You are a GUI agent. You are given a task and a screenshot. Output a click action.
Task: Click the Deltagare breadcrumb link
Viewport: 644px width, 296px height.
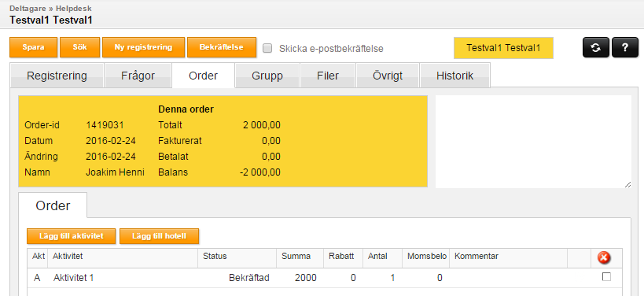pyautogui.click(x=27, y=8)
